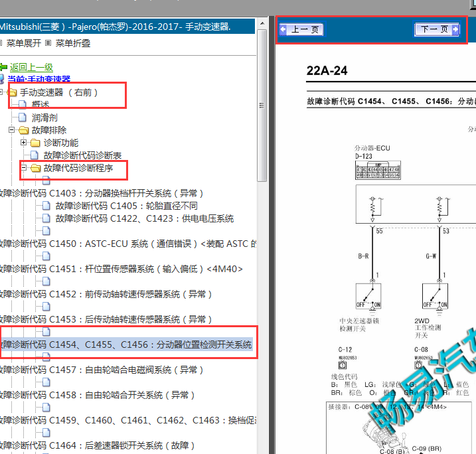
Task: Open fault code C1464 后差速器锁开关系统
Action: [97, 445]
